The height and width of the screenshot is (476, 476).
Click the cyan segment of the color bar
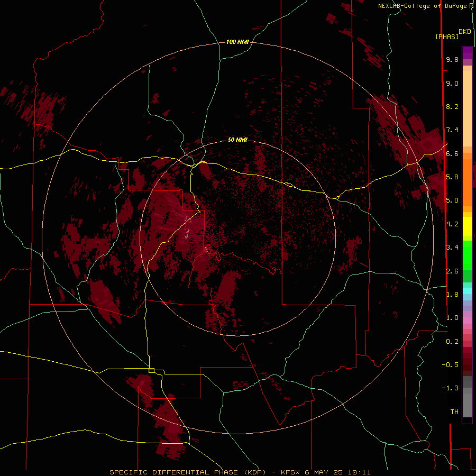click(x=467, y=291)
